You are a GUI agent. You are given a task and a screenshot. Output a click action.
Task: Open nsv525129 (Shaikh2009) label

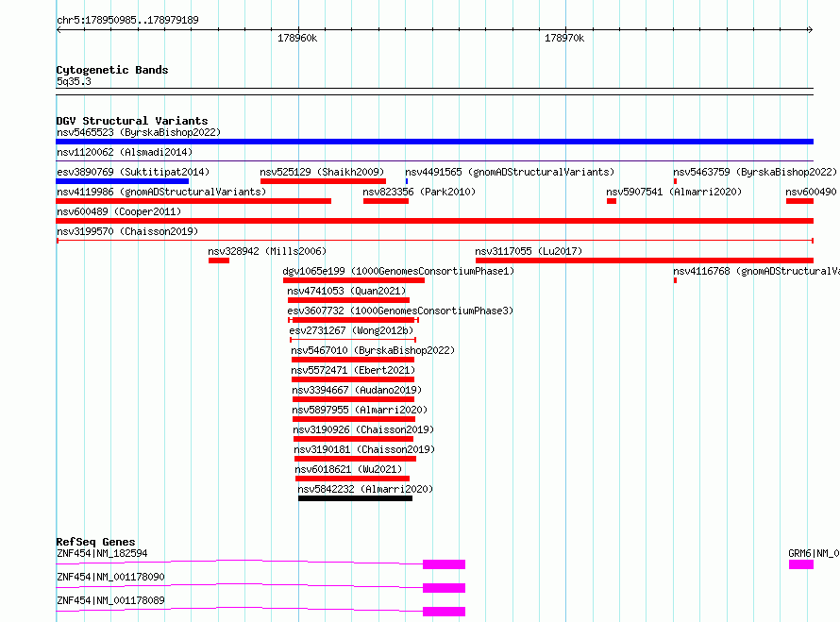322,172
